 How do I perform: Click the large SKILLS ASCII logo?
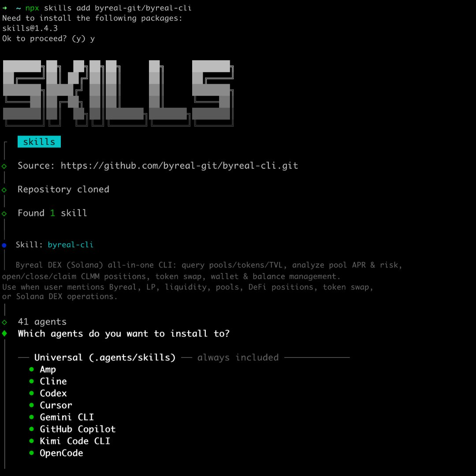click(118, 93)
